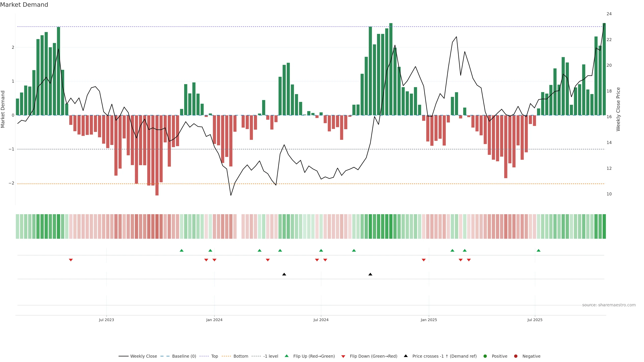Click the red Negative legend dot
The image size is (644, 362).
tap(516, 356)
